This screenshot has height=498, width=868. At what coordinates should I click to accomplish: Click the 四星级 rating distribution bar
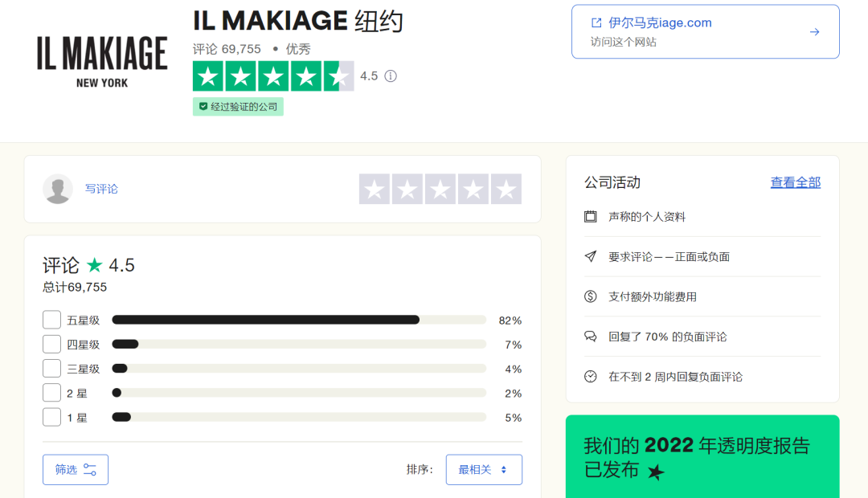coord(299,345)
